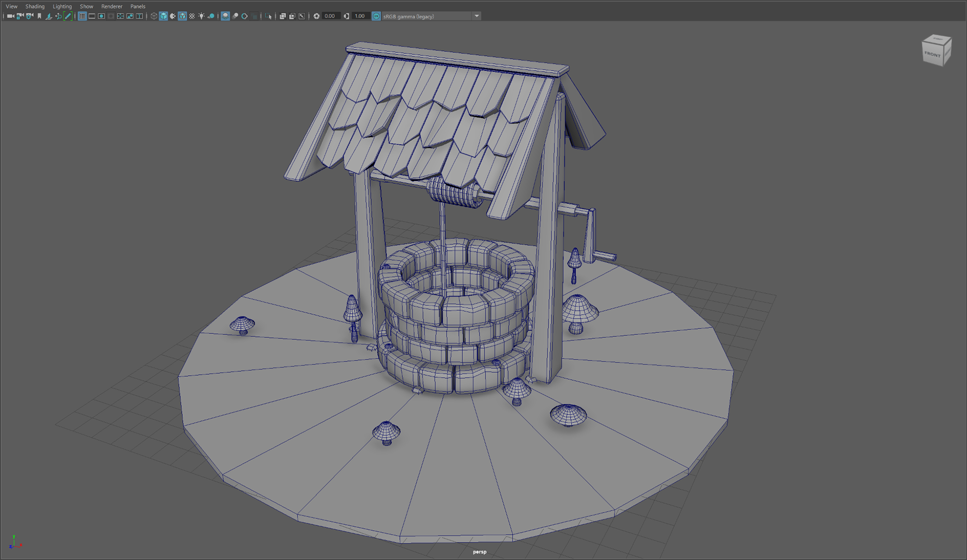This screenshot has height=560, width=967.
Task: Toggle Wireframe on Shaded icon
Action: point(182,16)
